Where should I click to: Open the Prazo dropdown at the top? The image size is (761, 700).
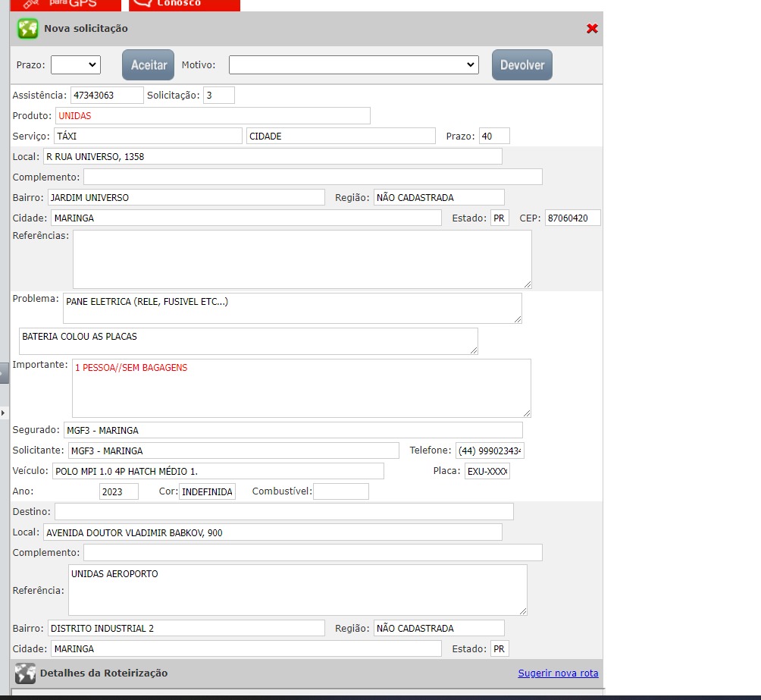(x=75, y=65)
